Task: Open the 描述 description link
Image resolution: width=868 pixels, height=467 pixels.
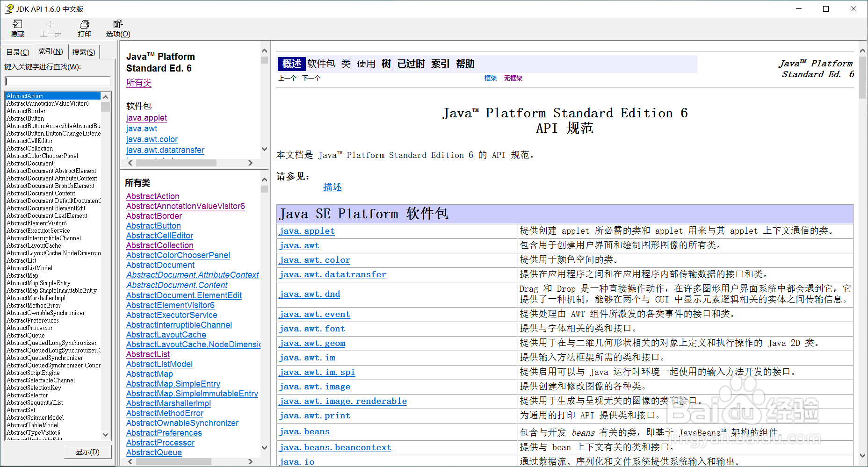Action: [332, 187]
